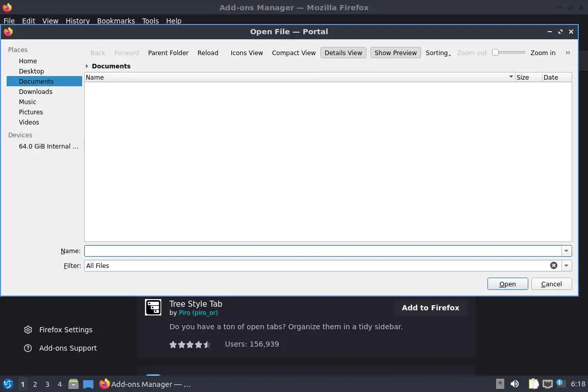Click the network status tray icon

548,384
